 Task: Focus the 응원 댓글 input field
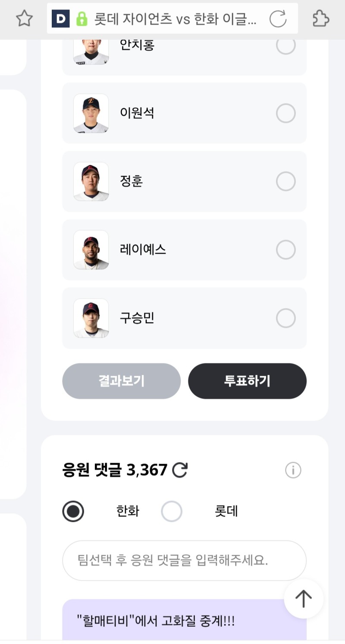184,560
